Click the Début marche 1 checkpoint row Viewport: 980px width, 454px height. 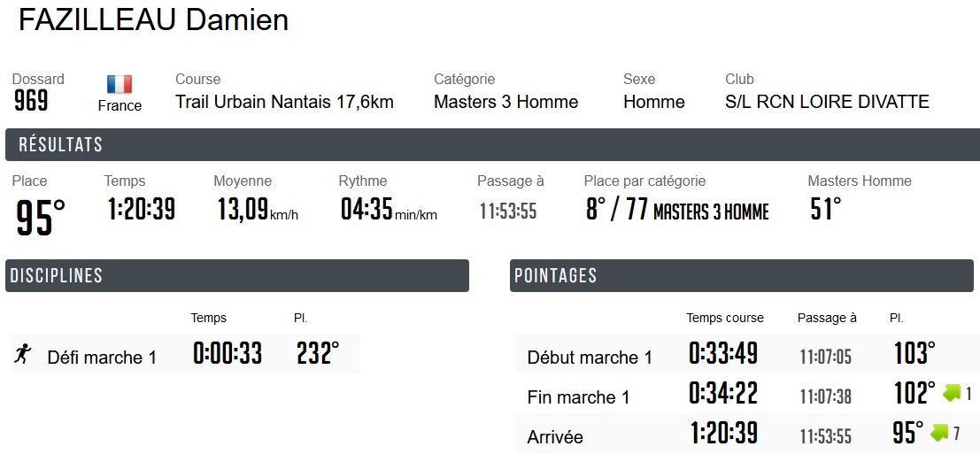[590, 358]
